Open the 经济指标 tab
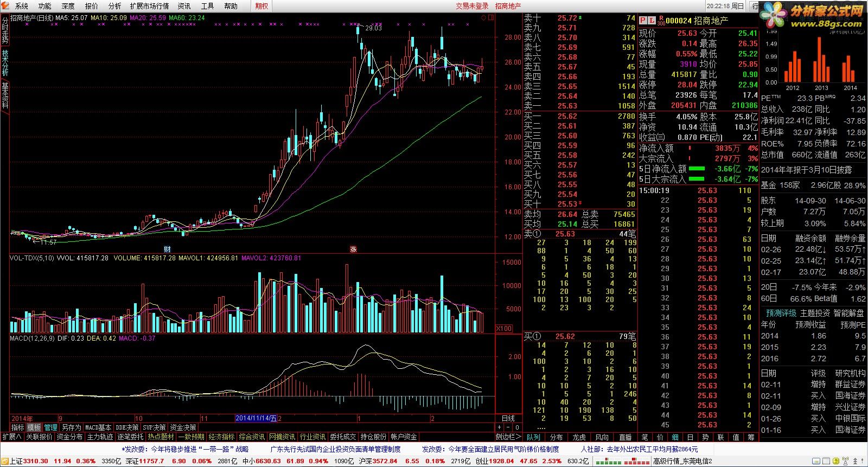Viewport: 868px width, 467px height. (x=221, y=437)
